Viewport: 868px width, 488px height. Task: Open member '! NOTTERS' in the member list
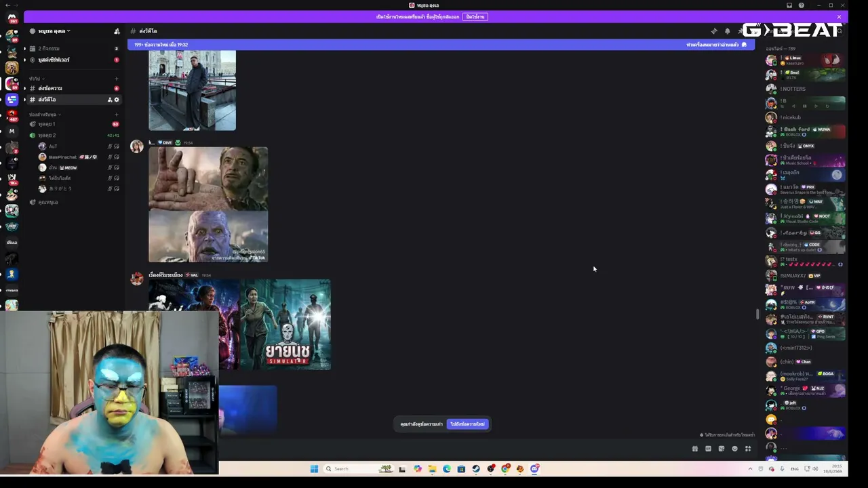(x=806, y=89)
